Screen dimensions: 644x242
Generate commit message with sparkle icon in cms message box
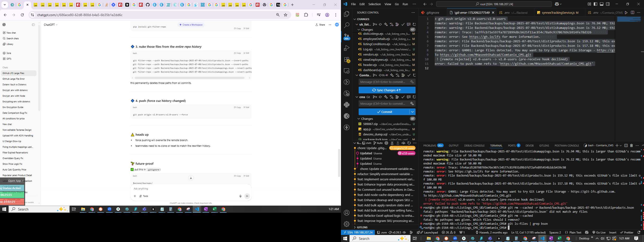tap(412, 104)
